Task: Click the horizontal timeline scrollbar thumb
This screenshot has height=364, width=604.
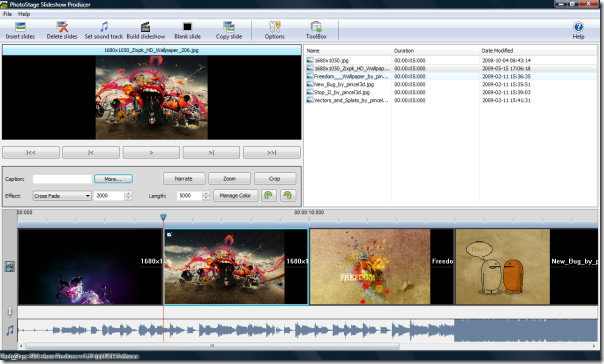Action: pos(212,346)
